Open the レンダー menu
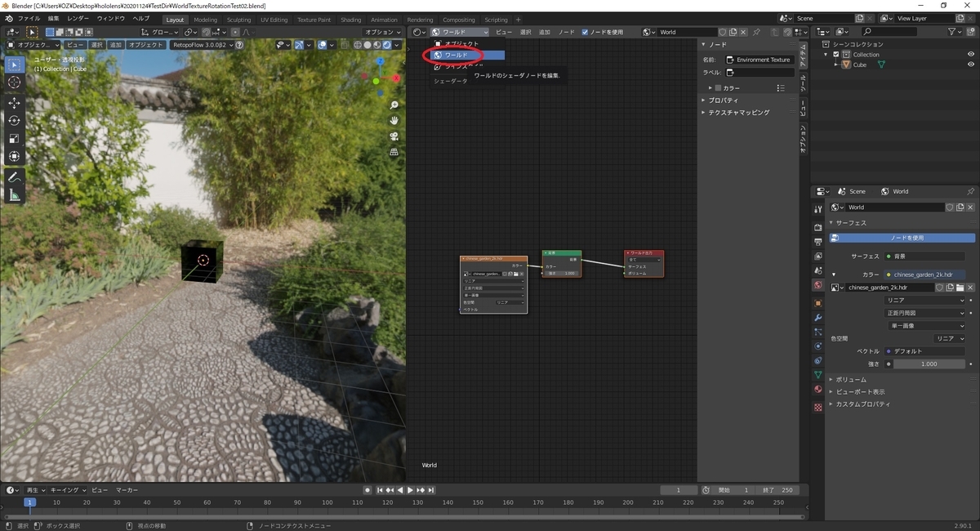This screenshot has width=980, height=531. (78, 18)
